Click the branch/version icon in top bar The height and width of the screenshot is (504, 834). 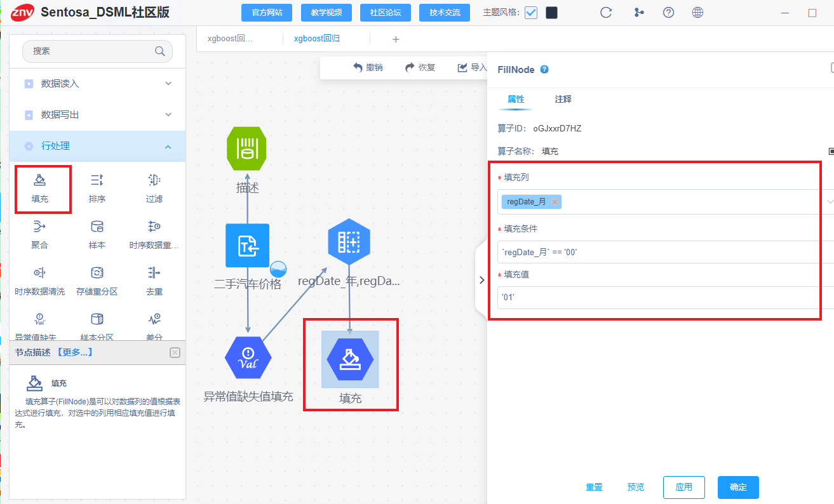click(x=638, y=13)
